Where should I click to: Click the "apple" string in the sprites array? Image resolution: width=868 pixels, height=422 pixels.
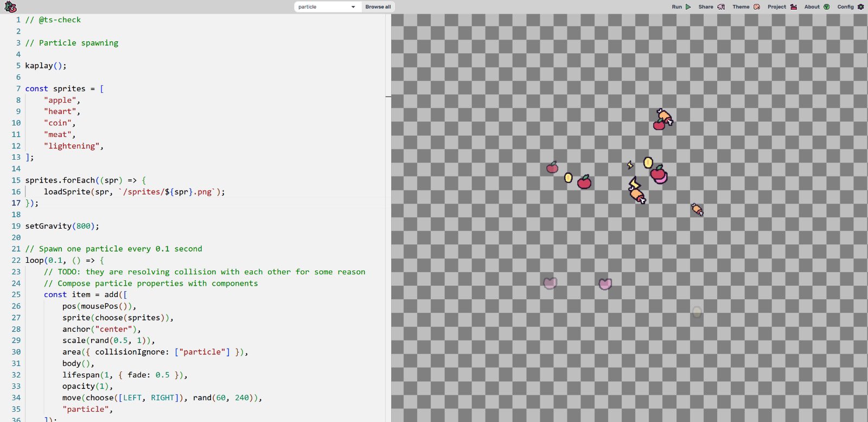[60, 100]
